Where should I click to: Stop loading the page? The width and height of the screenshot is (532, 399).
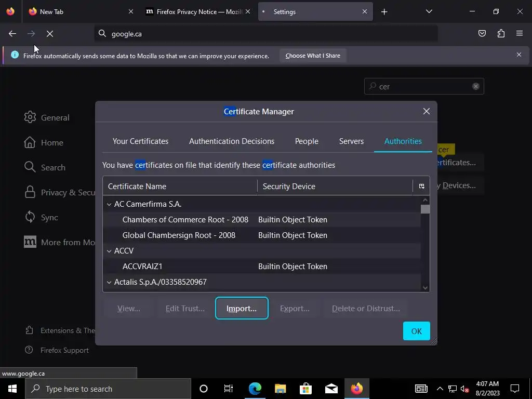50,34
